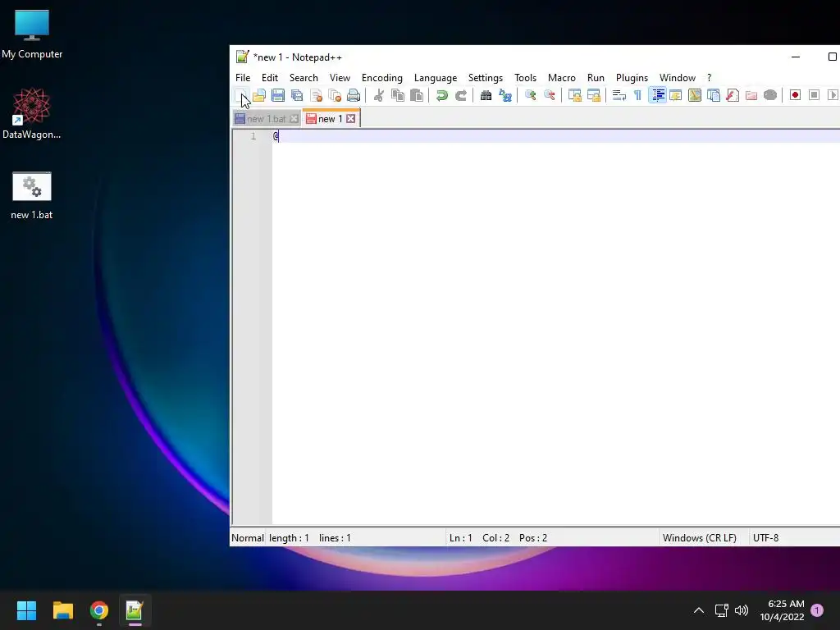Open the Windows Start menu
The height and width of the screenshot is (630, 840).
click(x=26, y=610)
